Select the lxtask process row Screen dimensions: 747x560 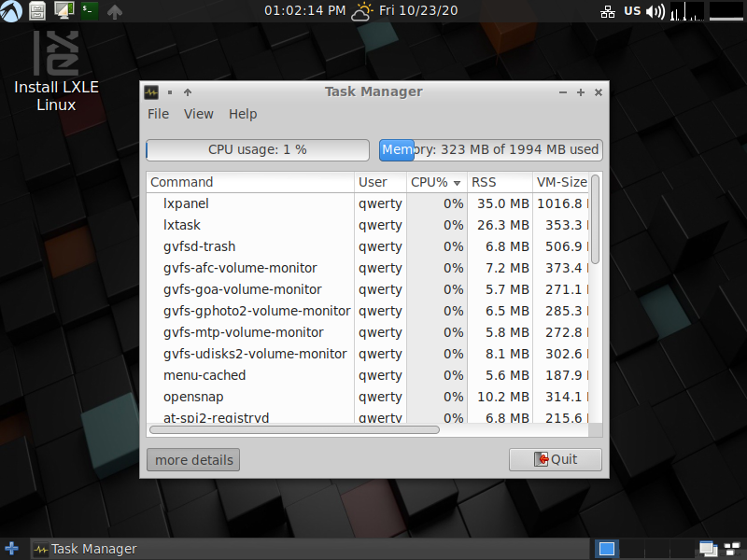pyautogui.click(x=367, y=225)
